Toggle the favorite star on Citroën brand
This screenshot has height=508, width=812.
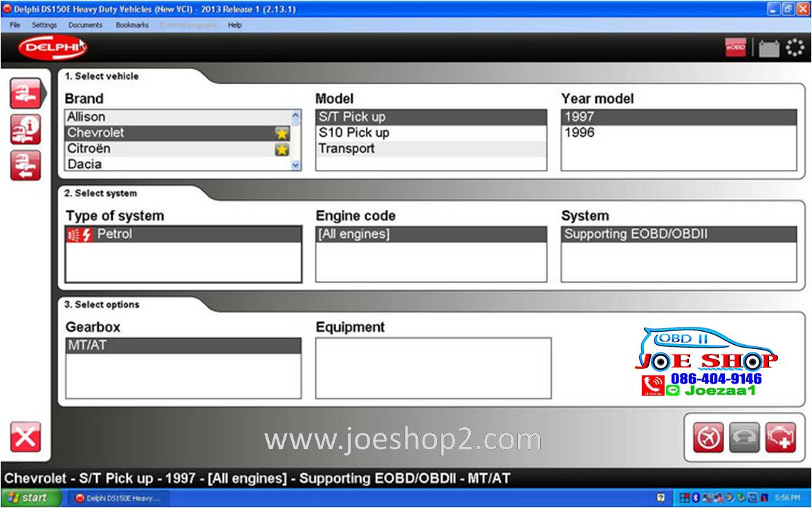(x=282, y=149)
